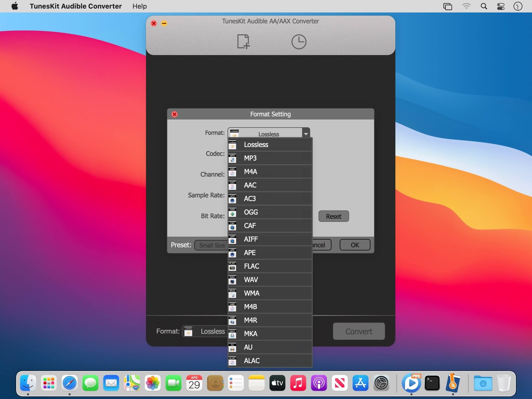Viewport: 532px width, 399px height.
Task: Open the Downloads folder in Dock
Action: click(483, 383)
